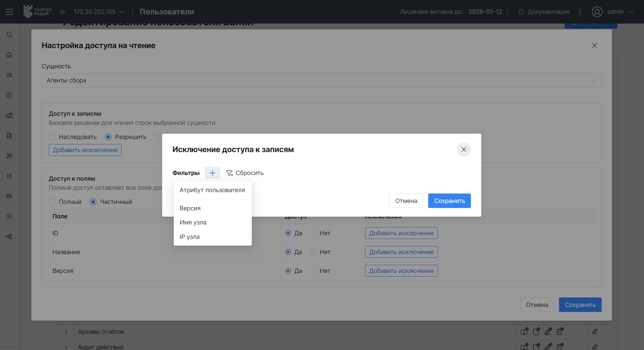644x350 pixels.
Task: Open the home icon in sidebar
Action: pos(9,55)
